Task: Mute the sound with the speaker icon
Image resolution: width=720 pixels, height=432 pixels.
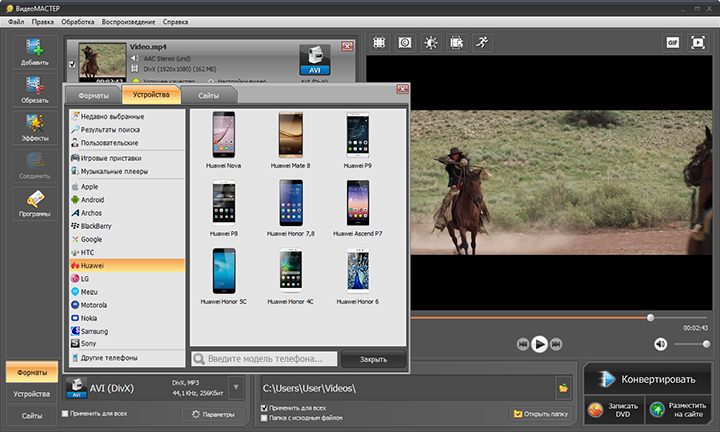Action: click(x=660, y=344)
